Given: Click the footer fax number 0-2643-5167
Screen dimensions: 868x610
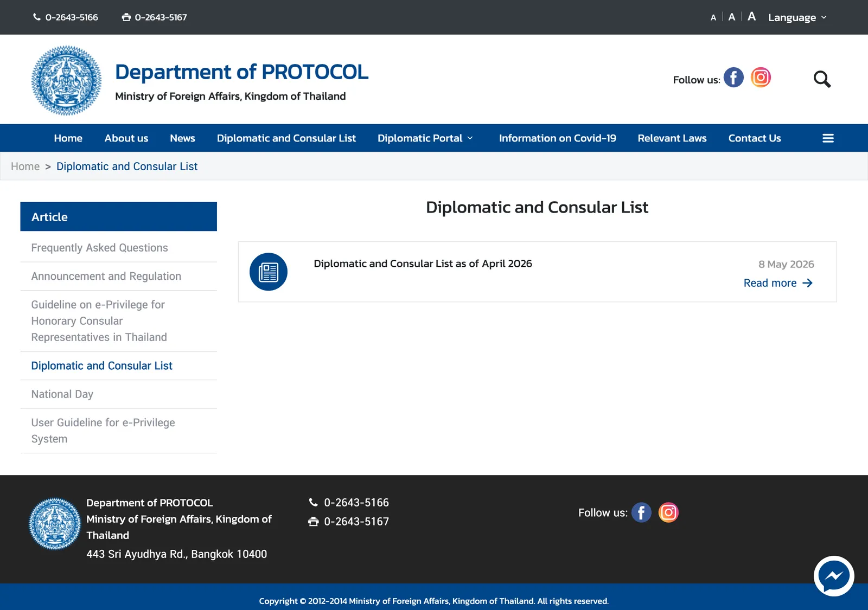Looking at the screenshot, I should pos(356,522).
